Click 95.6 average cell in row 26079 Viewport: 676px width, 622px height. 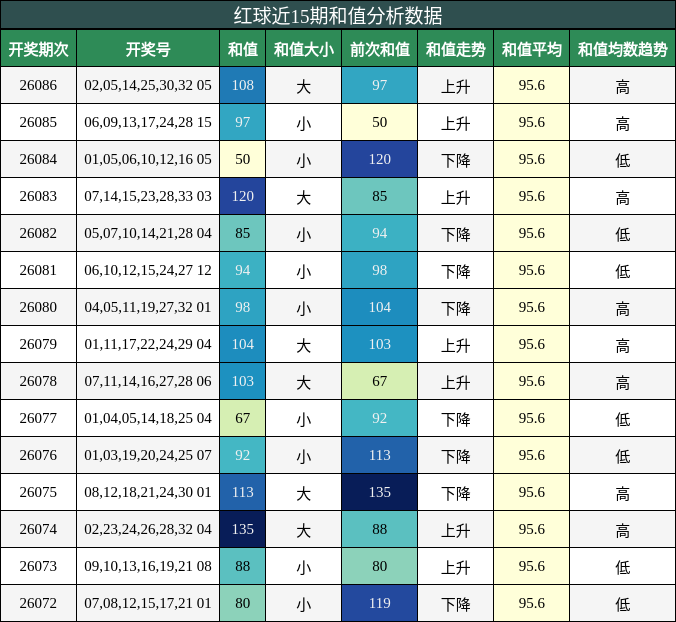(x=532, y=344)
